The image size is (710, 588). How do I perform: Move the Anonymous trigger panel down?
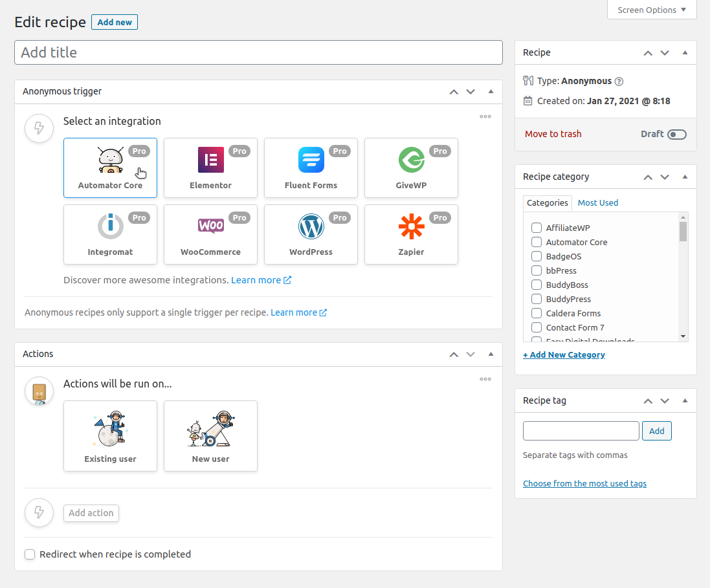point(471,92)
